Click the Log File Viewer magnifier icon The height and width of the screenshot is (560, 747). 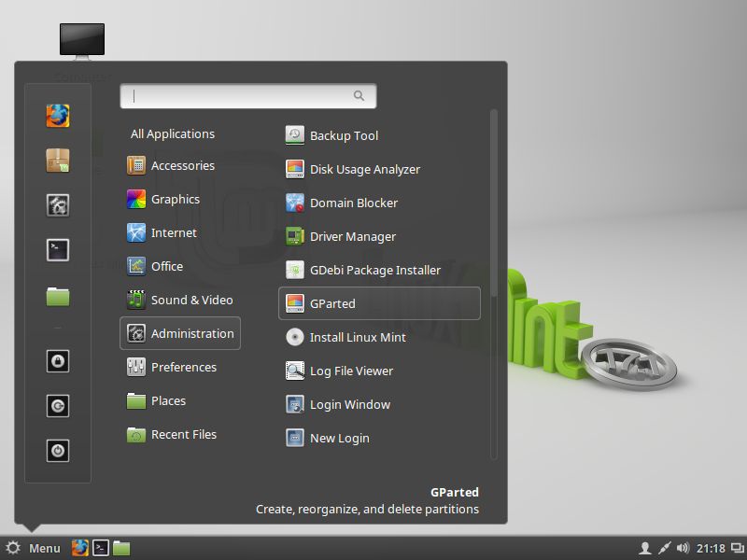[x=295, y=371]
